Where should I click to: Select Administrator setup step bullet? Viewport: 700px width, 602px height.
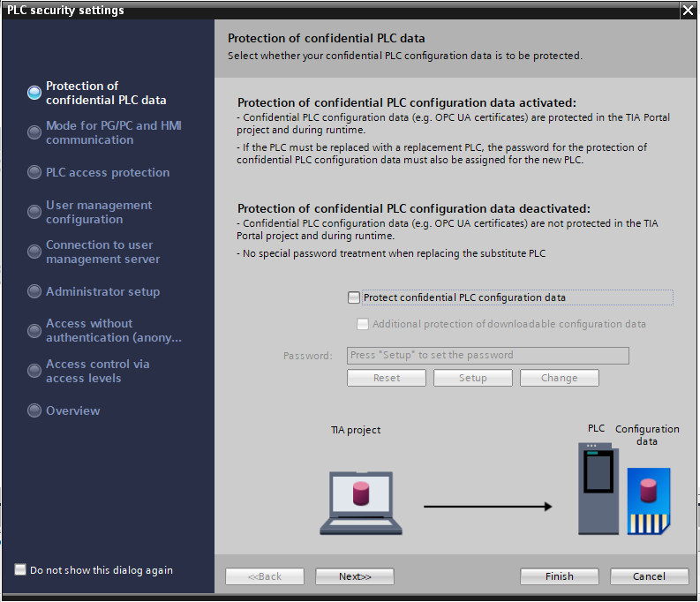tap(34, 291)
